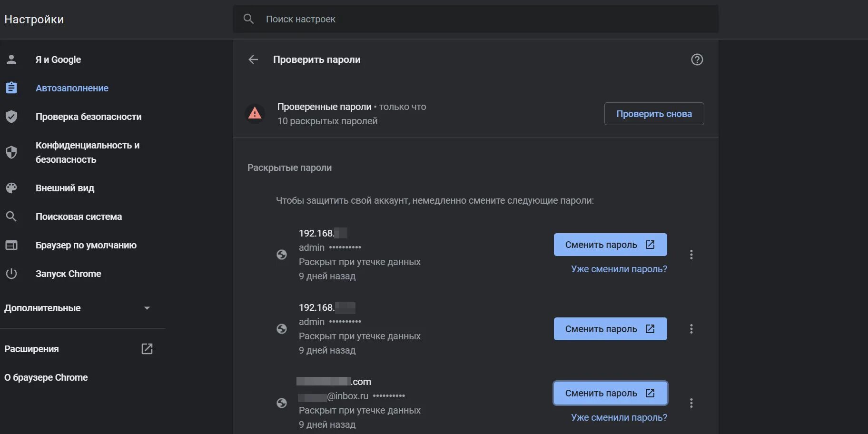Open the help question mark icon

(x=697, y=59)
